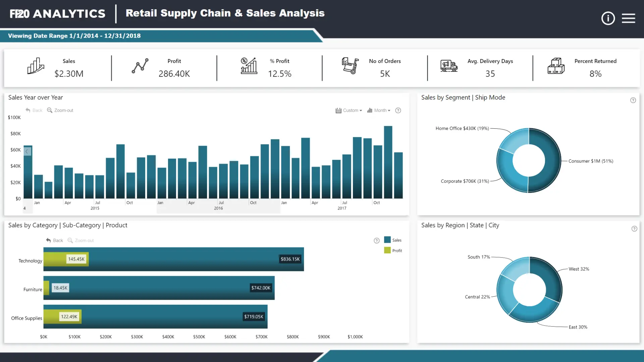Click the help icon on Sales by Region panel
644x362 pixels.
pos(635,229)
